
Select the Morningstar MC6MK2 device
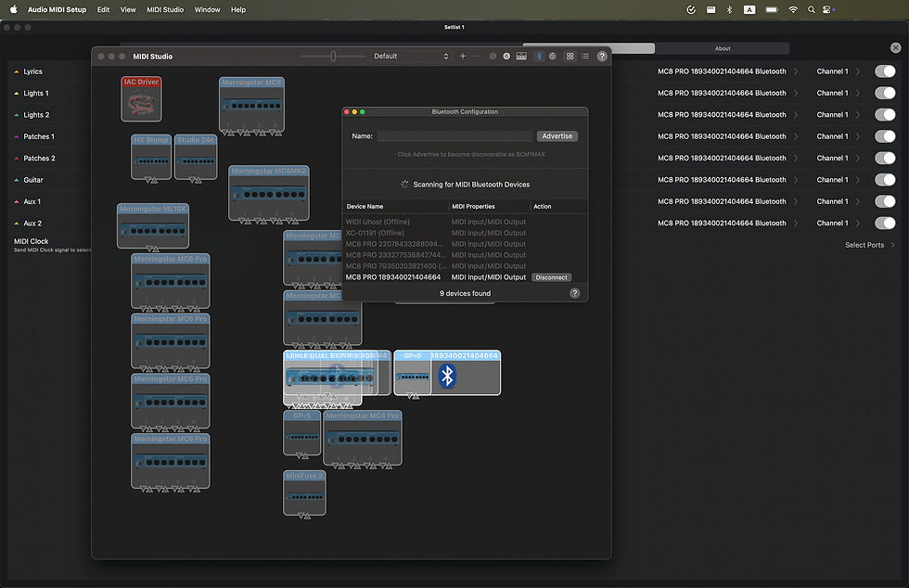269,194
